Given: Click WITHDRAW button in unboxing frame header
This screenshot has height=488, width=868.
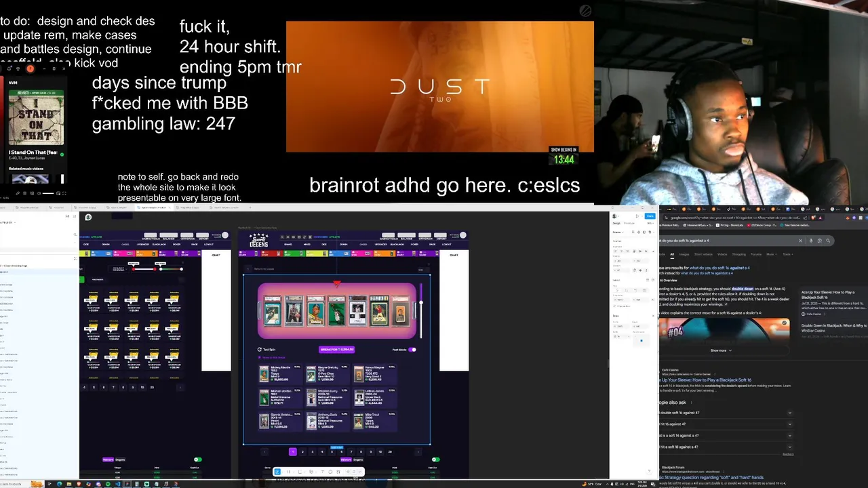Looking at the screenshot, I should 425,236.
